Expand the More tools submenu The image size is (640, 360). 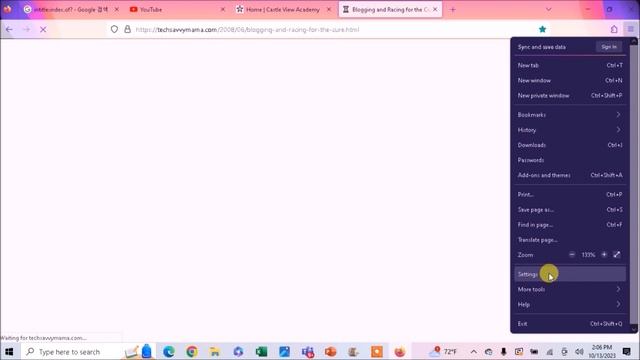570,289
